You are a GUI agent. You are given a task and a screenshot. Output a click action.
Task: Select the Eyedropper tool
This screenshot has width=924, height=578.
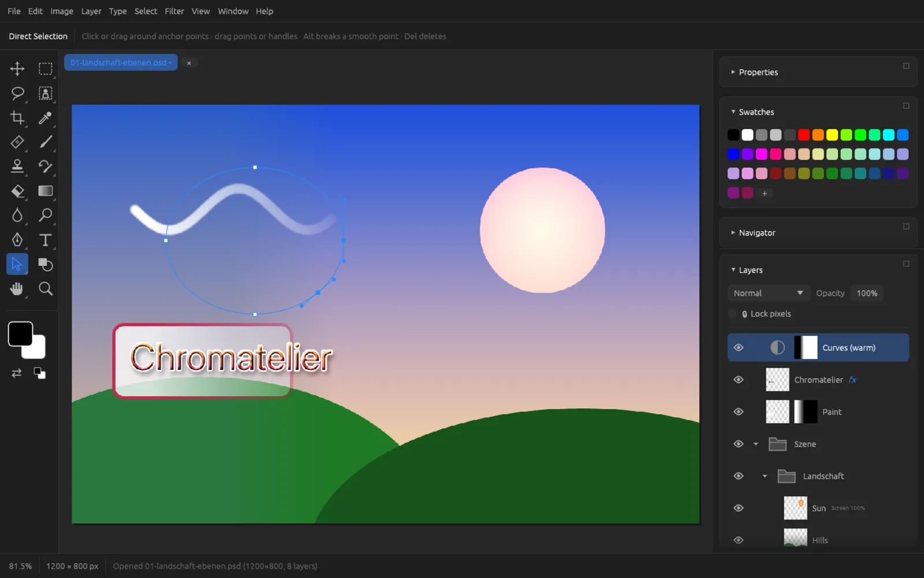pos(45,118)
